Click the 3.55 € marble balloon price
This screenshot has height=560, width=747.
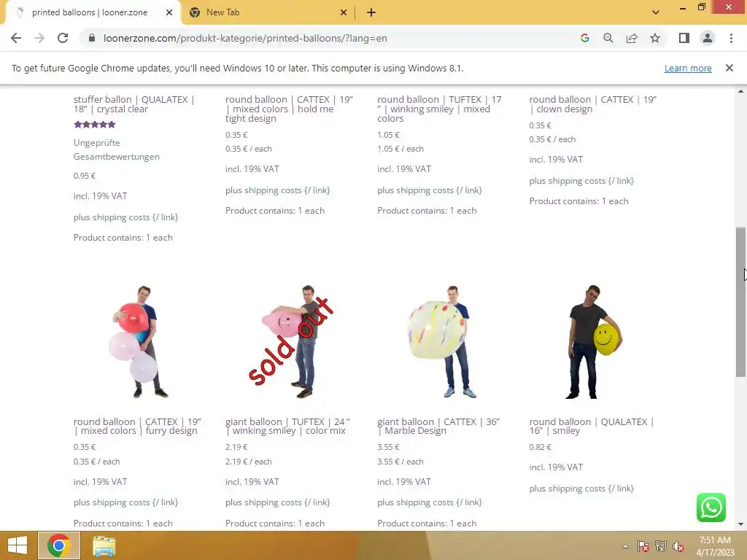coord(388,447)
